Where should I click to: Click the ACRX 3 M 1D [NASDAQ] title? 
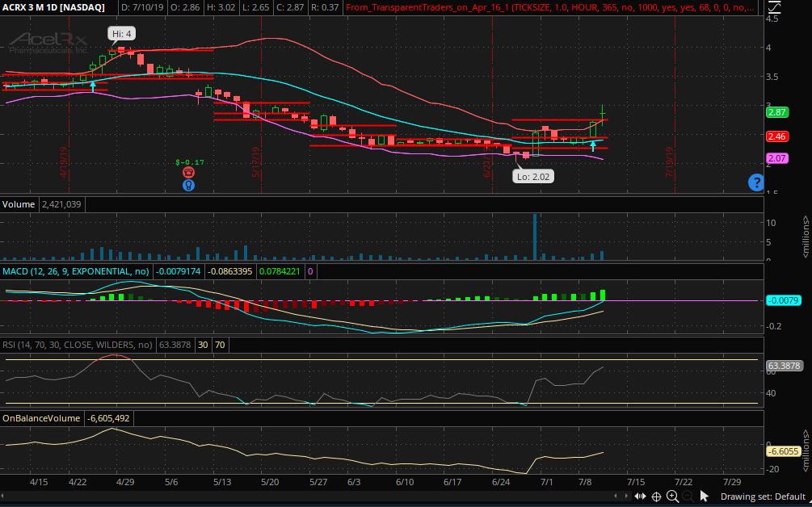coord(53,7)
